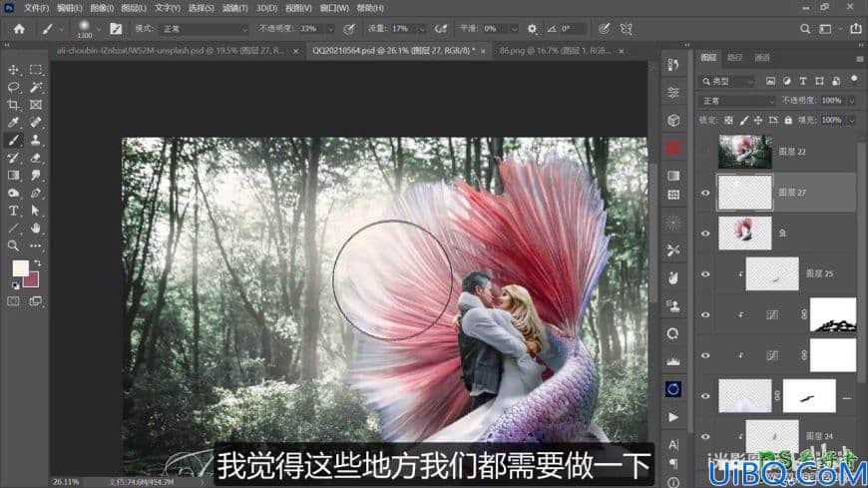Open smoothing 0% dropdown arrow
This screenshot has width=868, height=488.
(514, 29)
